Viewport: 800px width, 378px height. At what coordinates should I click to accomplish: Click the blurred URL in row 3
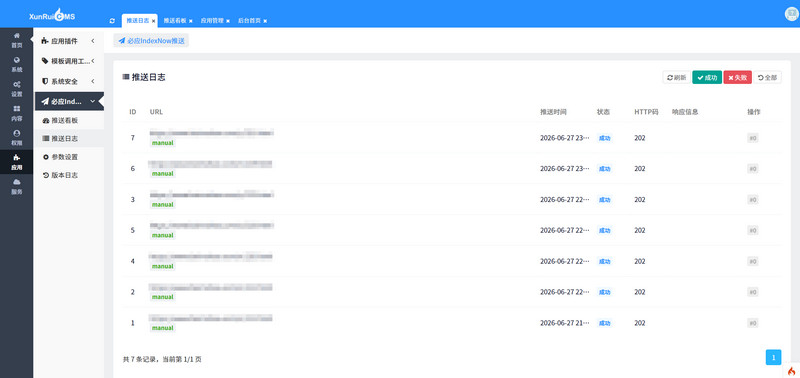[212, 194]
